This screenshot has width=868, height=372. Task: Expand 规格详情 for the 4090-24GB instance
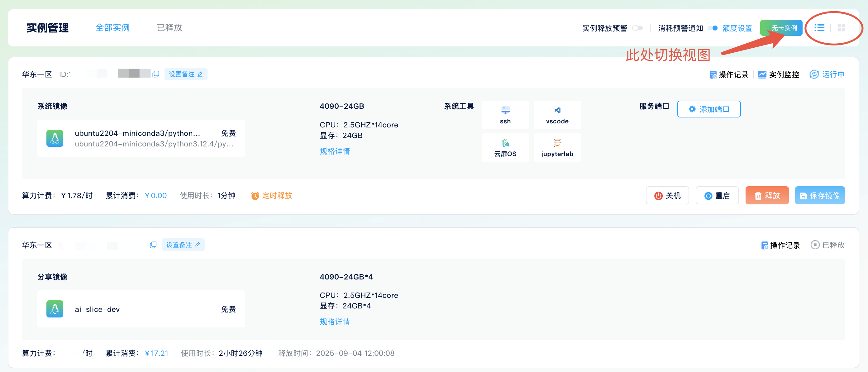pos(335,151)
